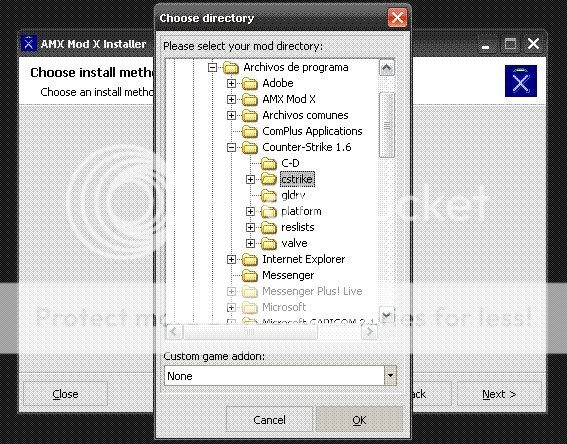Image resolution: width=567 pixels, height=444 pixels.
Task: Select the gldrv folder in tree
Action: [x=293, y=195]
